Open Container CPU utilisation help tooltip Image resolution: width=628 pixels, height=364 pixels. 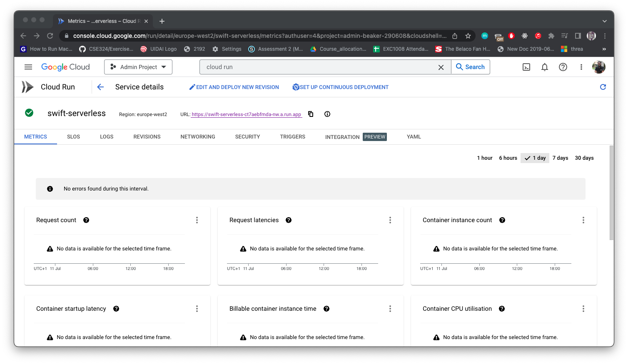pos(502,309)
